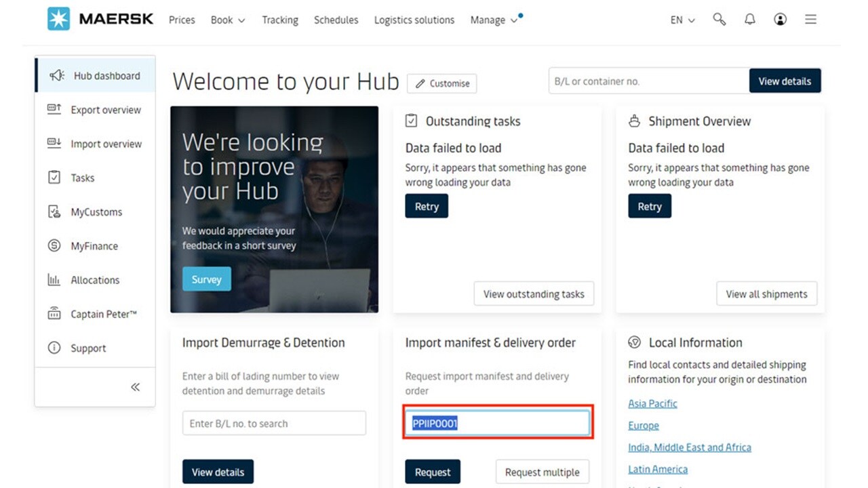Click Retry under Outstanding tasks
Viewport: 868px width, 488px height.
coord(427,207)
